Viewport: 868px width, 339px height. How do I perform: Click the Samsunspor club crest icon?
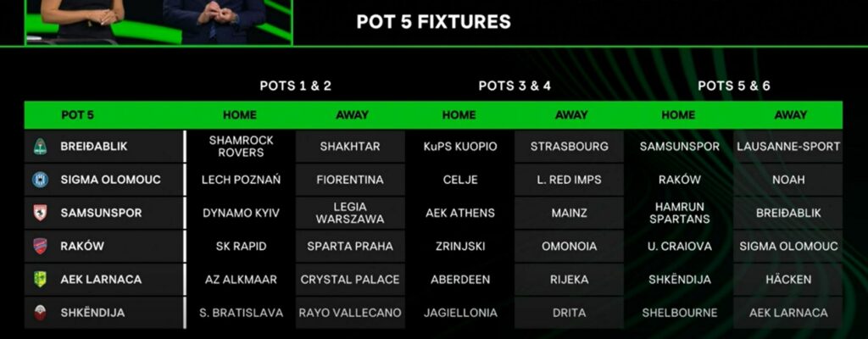[x=39, y=213]
